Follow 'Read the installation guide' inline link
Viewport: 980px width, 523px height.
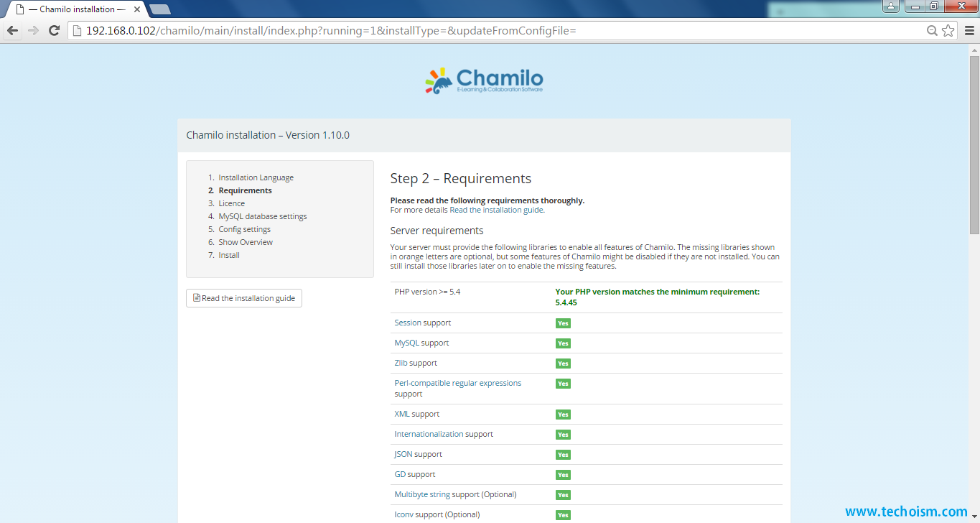click(496, 210)
